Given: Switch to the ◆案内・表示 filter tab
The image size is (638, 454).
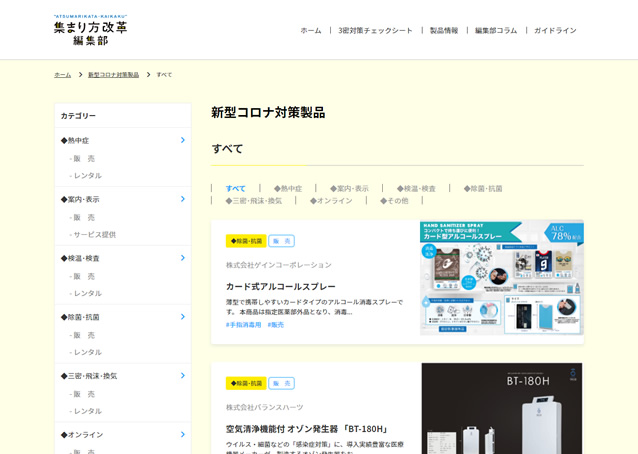Looking at the screenshot, I should [x=349, y=189].
